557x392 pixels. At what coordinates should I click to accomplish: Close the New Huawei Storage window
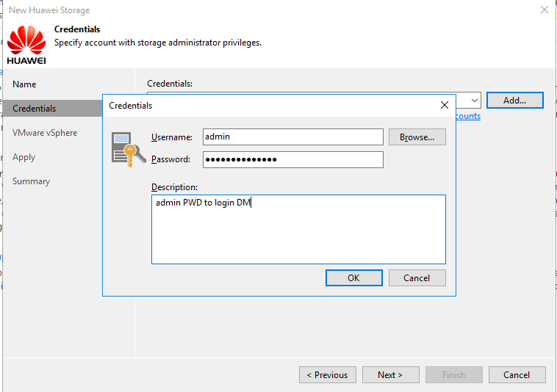[x=545, y=10]
